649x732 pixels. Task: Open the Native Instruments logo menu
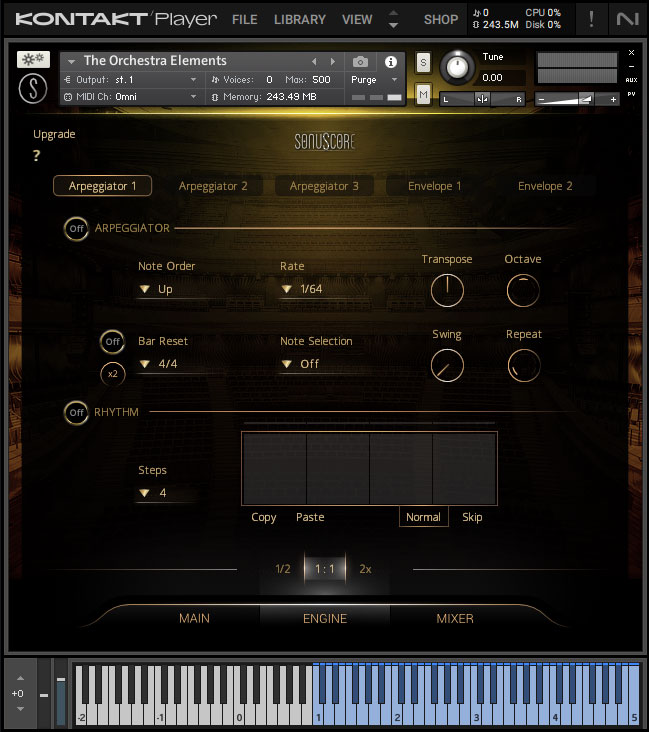pos(627,19)
